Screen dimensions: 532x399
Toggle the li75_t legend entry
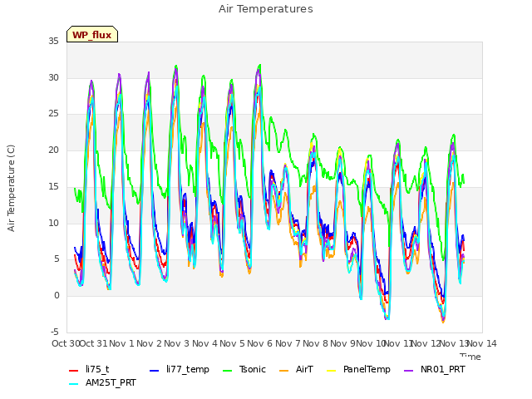[89, 369]
